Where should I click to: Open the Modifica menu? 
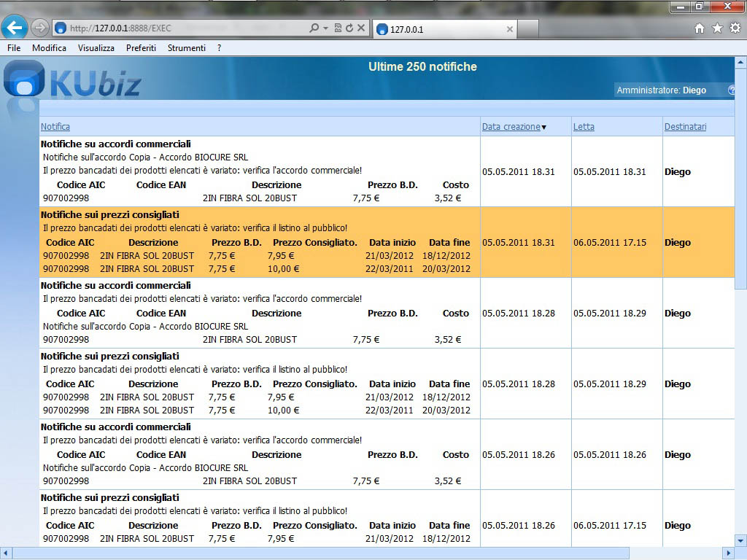[x=49, y=48]
